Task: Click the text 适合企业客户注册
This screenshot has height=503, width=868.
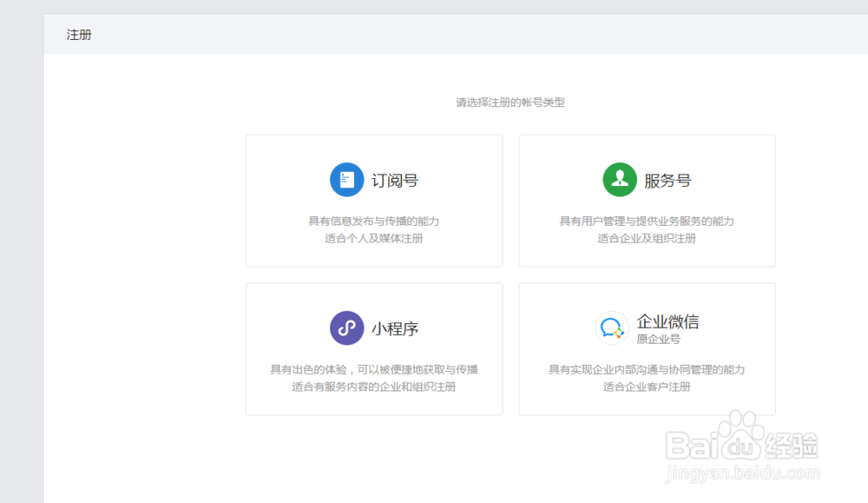Action: pos(647,387)
